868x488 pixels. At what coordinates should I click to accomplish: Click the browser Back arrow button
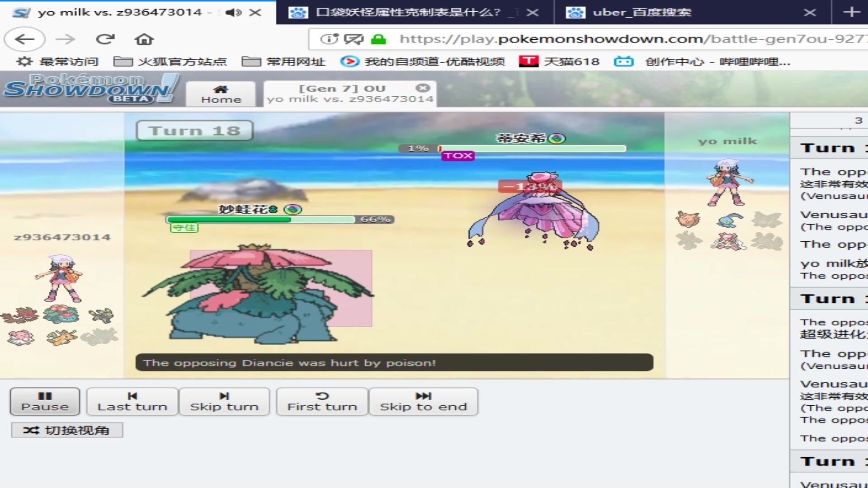tap(24, 39)
